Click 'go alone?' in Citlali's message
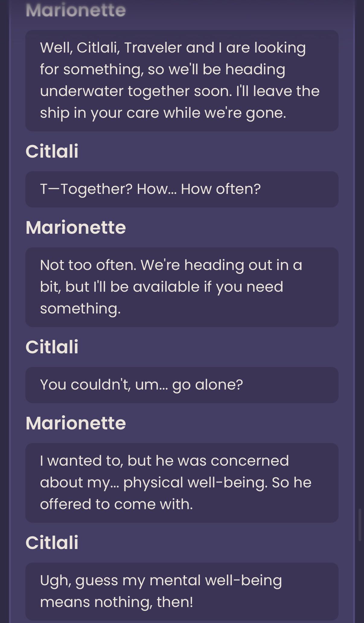364x623 pixels. click(x=208, y=385)
